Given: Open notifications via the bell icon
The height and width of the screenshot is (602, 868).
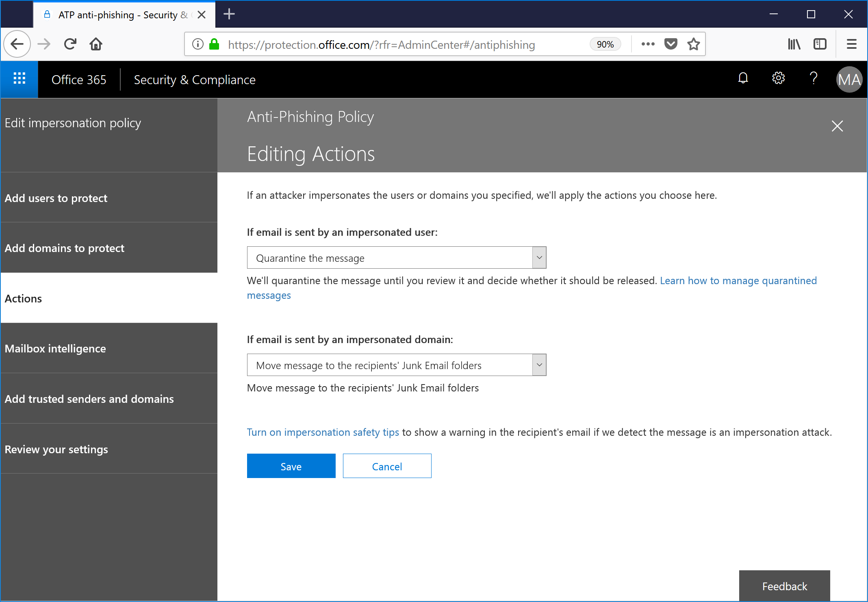Looking at the screenshot, I should click(x=743, y=78).
